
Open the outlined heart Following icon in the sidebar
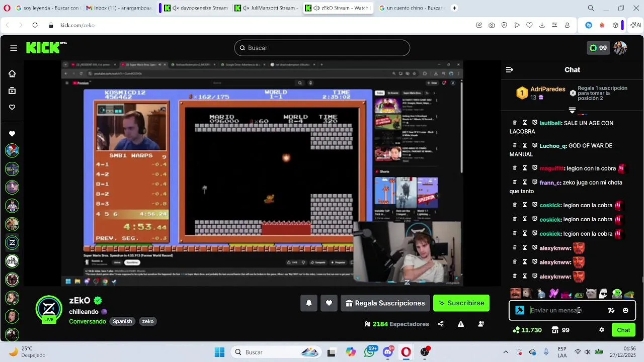[x=12, y=107]
